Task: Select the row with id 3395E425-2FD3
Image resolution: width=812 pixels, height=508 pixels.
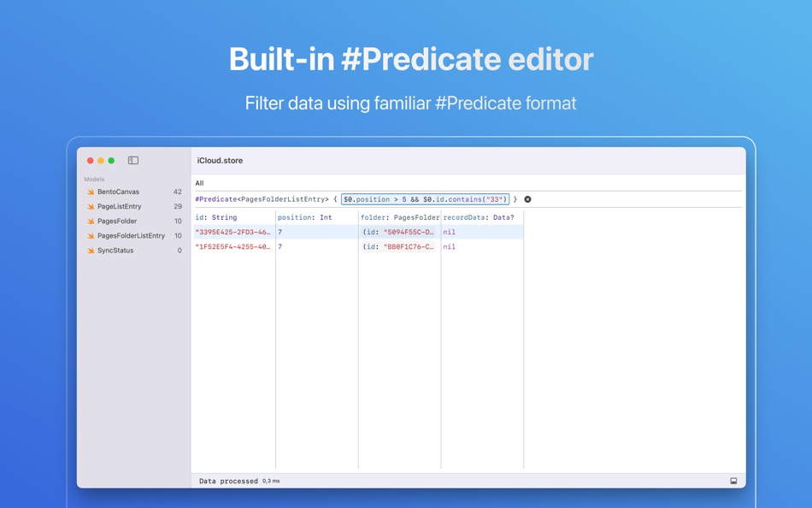Action: (358, 232)
